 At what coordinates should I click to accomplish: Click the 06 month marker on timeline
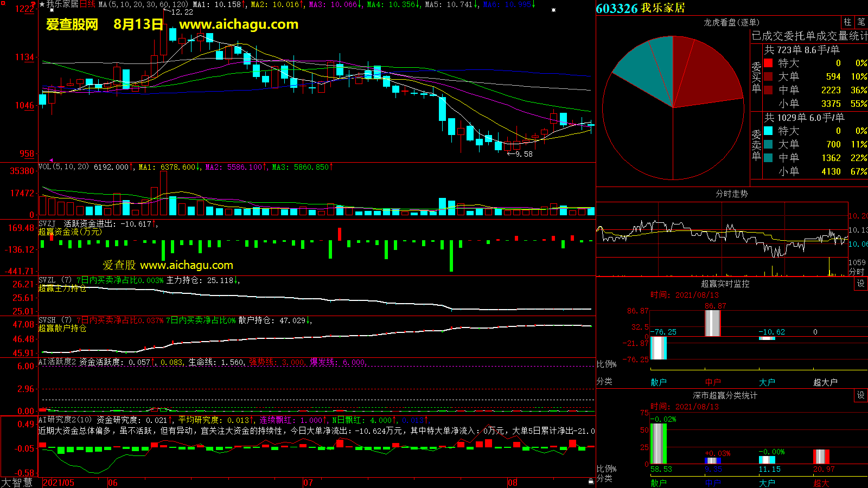pos(113,483)
